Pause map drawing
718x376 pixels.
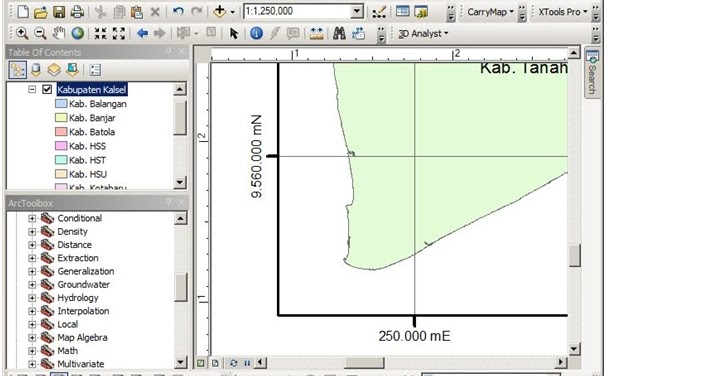click(x=247, y=363)
